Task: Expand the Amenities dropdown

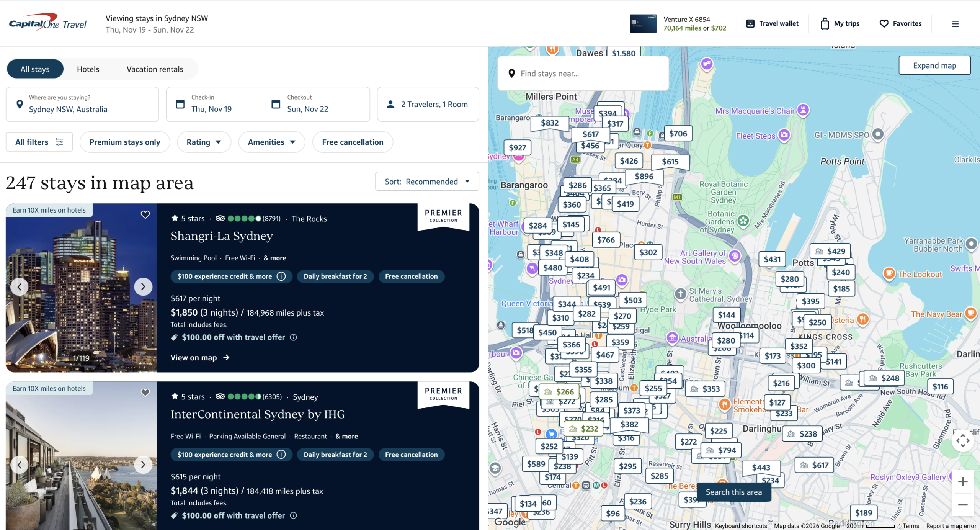Action: tap(272, 142)
